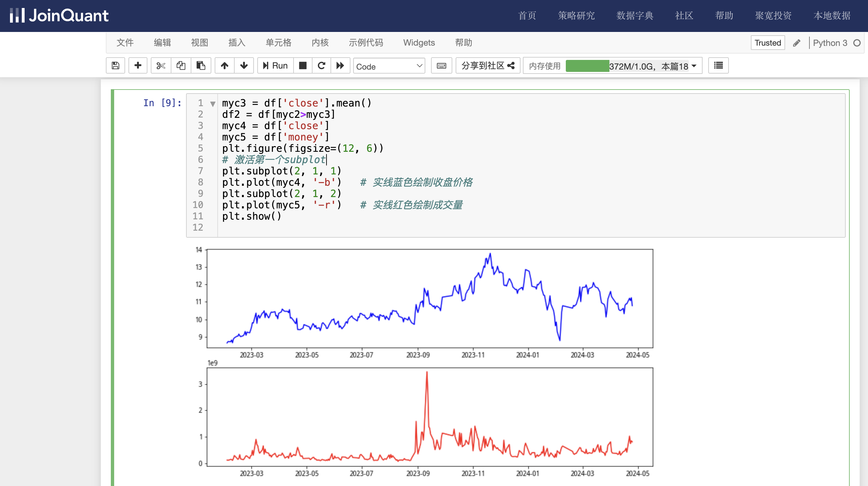The width and height of the screenshot is (868, 486).
Task: Copy selected cells icon
Action: 181,65
